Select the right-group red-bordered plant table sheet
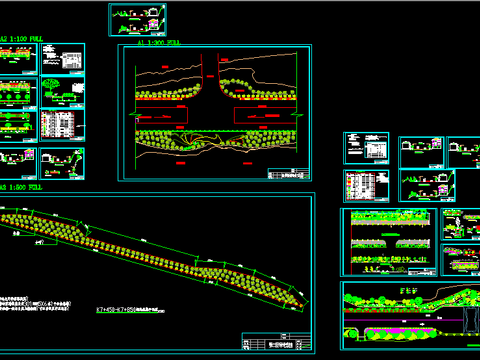The image size is (480, 360). click(x=366, y=186)
